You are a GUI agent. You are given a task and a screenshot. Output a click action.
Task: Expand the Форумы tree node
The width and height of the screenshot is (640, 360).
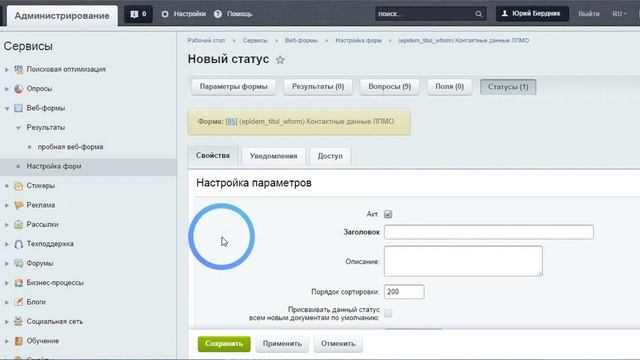(7, 263)
